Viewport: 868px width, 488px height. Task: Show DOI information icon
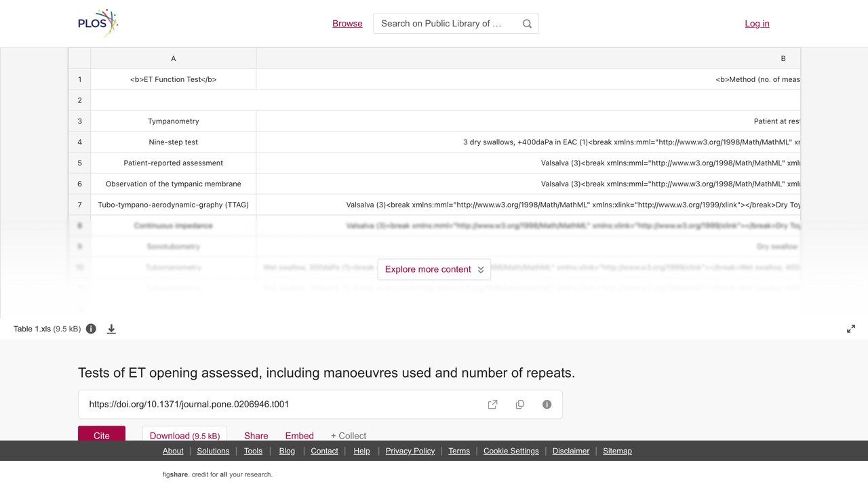click(547, 405)
